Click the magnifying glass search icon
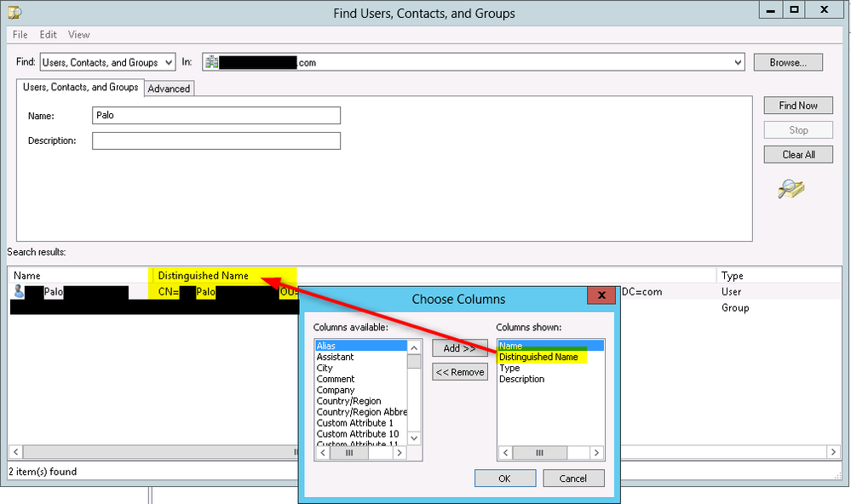 tap(791, 190)
